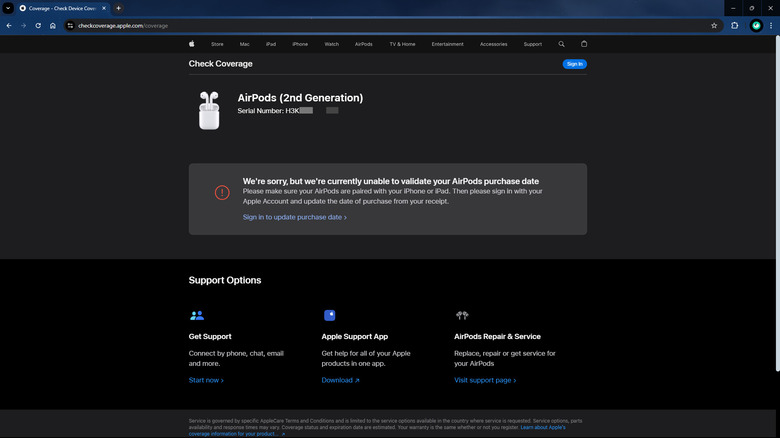Click the back arrow in browser toolbar

[x=9, y=25]
